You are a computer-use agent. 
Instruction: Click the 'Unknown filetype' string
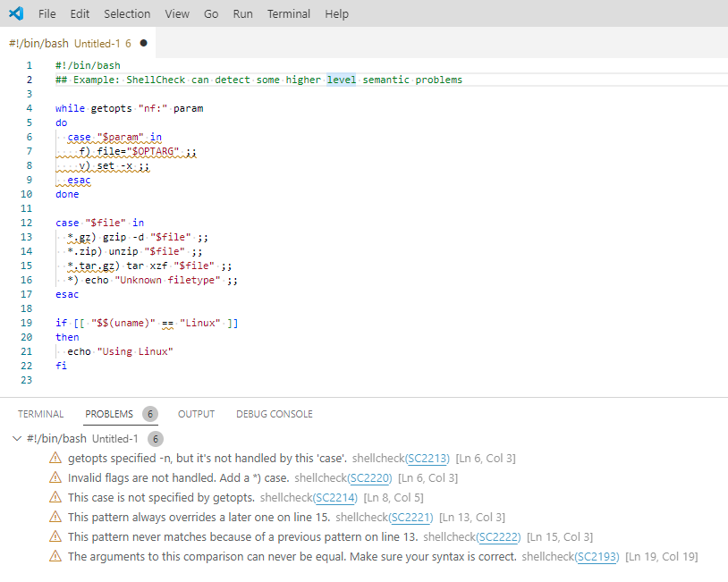coord(167,281)
